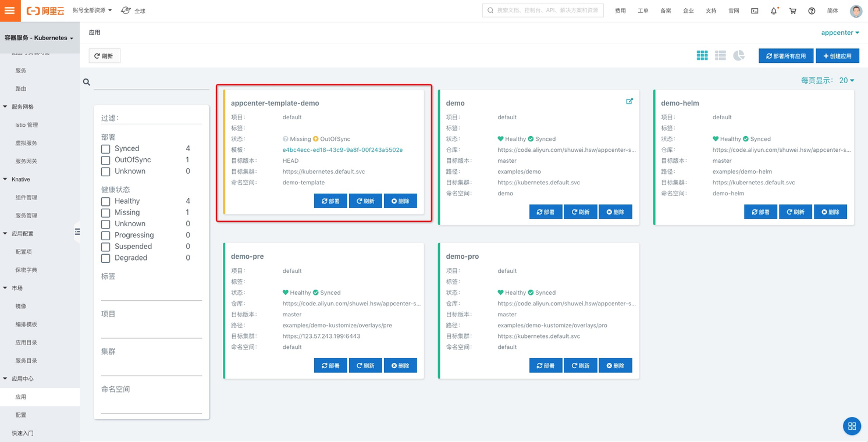Deploy the appcenter-template-demo application

click(x=330, y=201)
